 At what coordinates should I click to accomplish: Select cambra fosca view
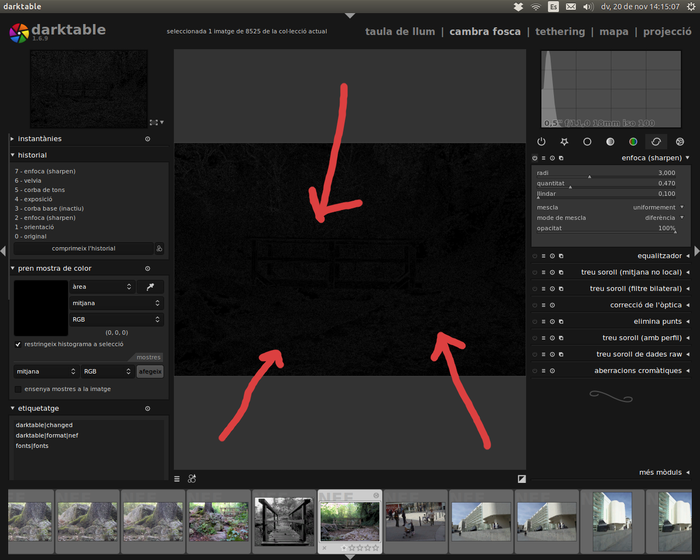[485, 32]
